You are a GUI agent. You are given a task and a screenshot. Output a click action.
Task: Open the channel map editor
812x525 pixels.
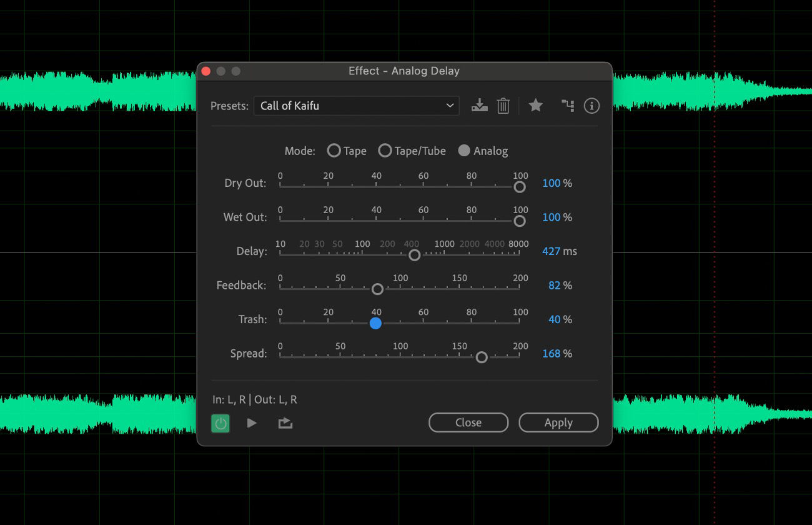pos(567,106)
